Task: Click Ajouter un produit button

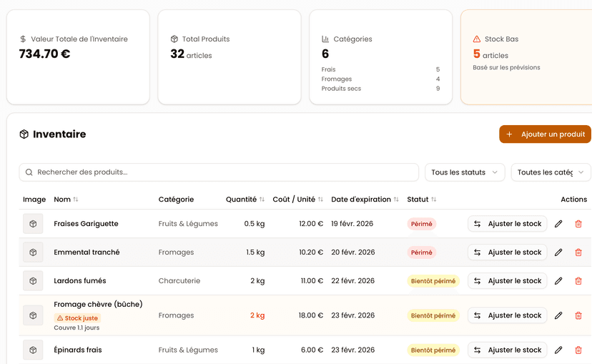Action: tap(546, 134)
